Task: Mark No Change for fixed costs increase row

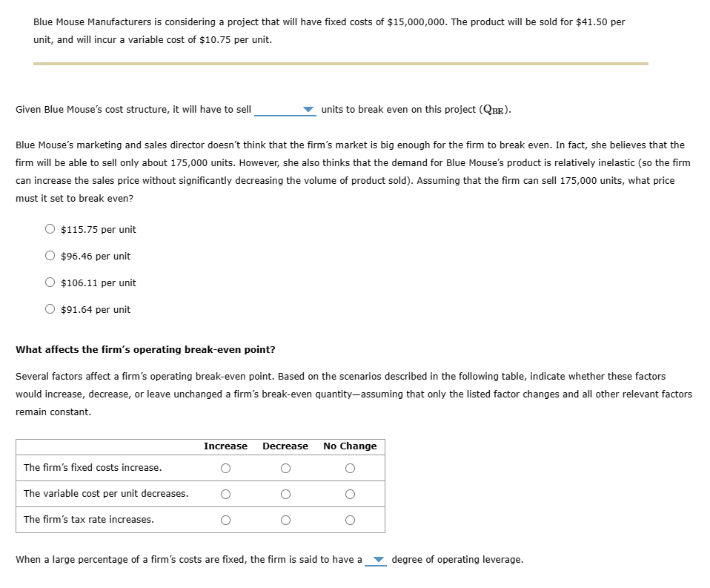Action: (348, 468)
